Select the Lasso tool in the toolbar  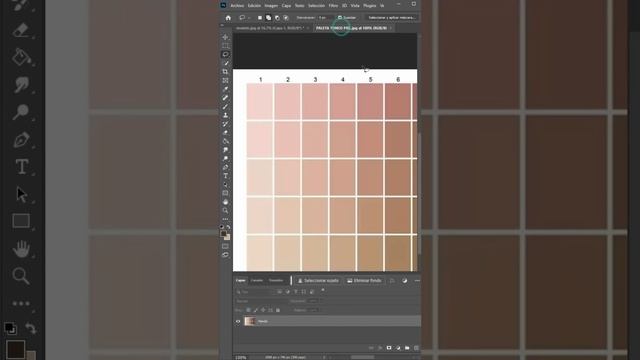(x=225, y=54)
